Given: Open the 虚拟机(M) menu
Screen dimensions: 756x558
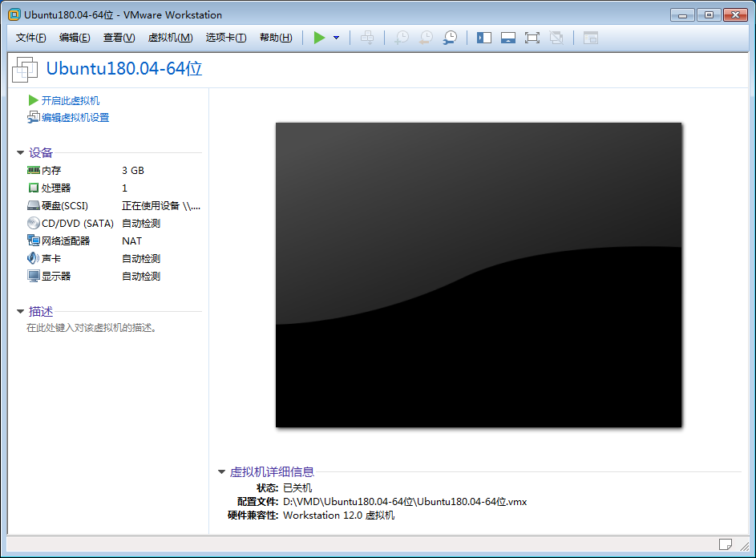Looking at the screenshot, I should [x=170, y=38].
